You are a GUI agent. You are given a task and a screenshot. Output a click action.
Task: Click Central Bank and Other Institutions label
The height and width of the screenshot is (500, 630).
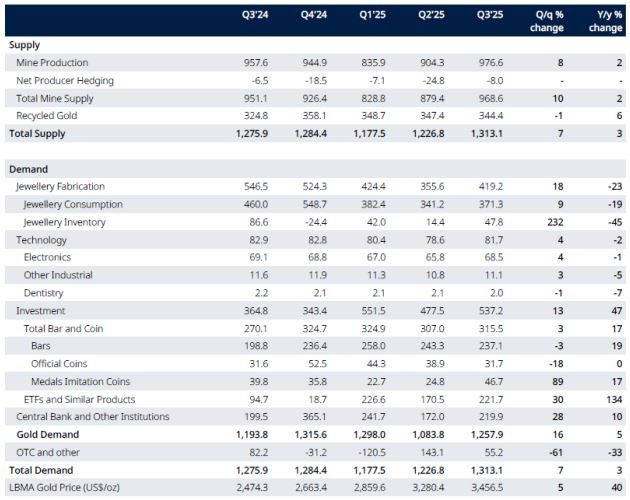(88, 415)
